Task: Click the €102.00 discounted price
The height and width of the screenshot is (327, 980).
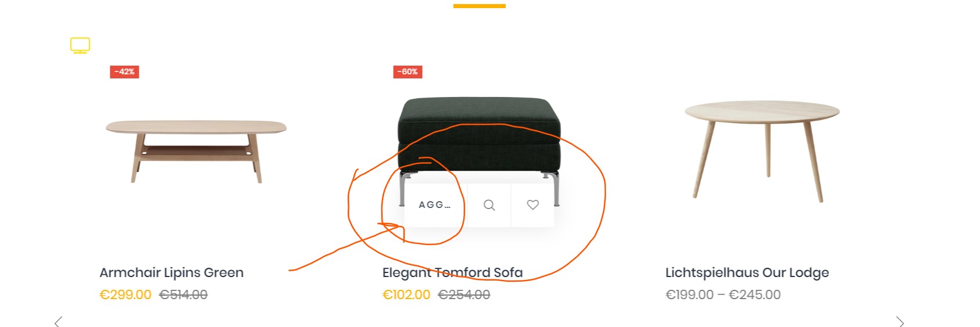Action: pos(406,294)
